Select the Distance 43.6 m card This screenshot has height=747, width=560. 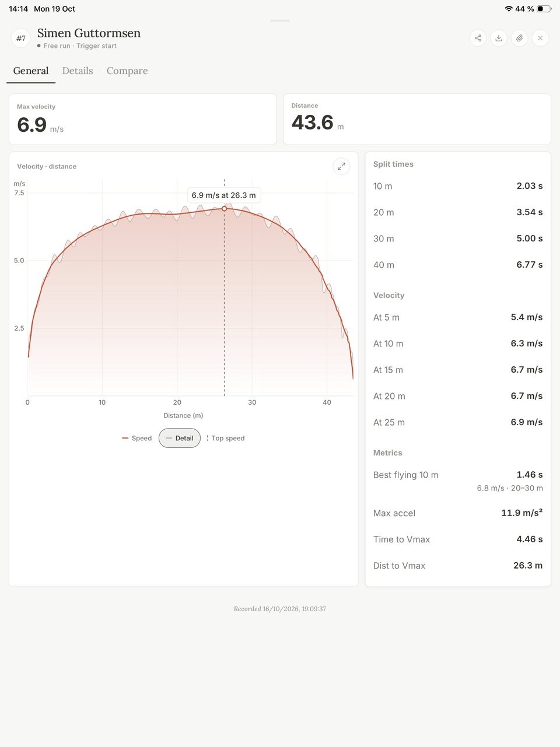417,120
